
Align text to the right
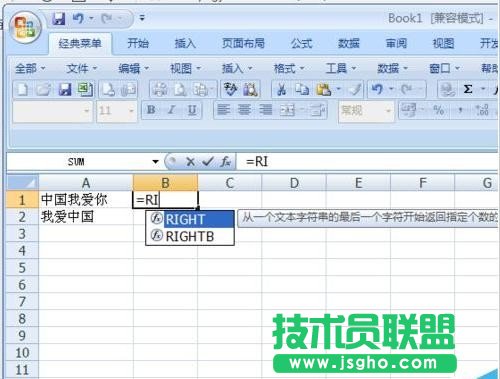(265, 110)
